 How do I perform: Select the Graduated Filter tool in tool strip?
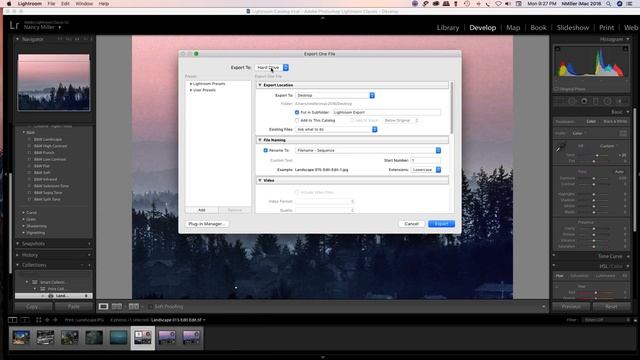pyautogui.click(x=596, y=101)
